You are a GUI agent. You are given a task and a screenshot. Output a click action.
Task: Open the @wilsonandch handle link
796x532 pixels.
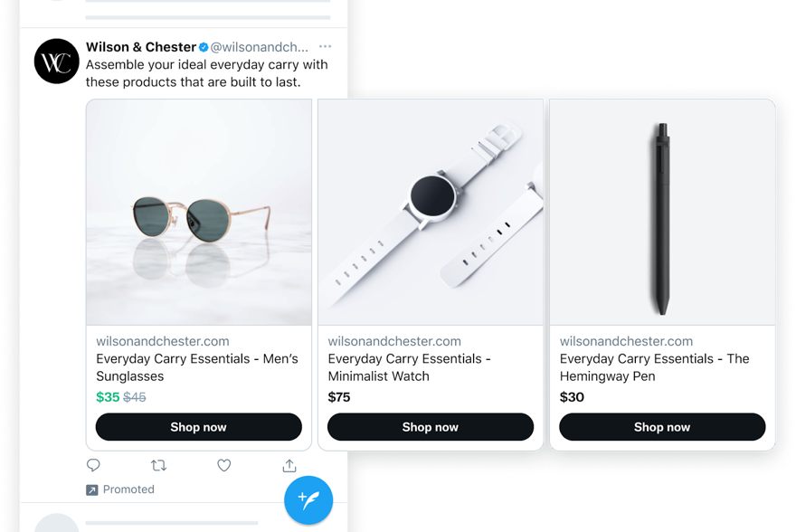(261, 46)
